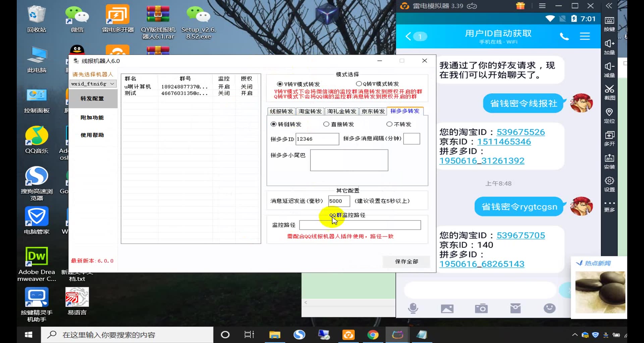
Task: Open the 拼多多转发 tab
Action: click(x=405, y=111)
